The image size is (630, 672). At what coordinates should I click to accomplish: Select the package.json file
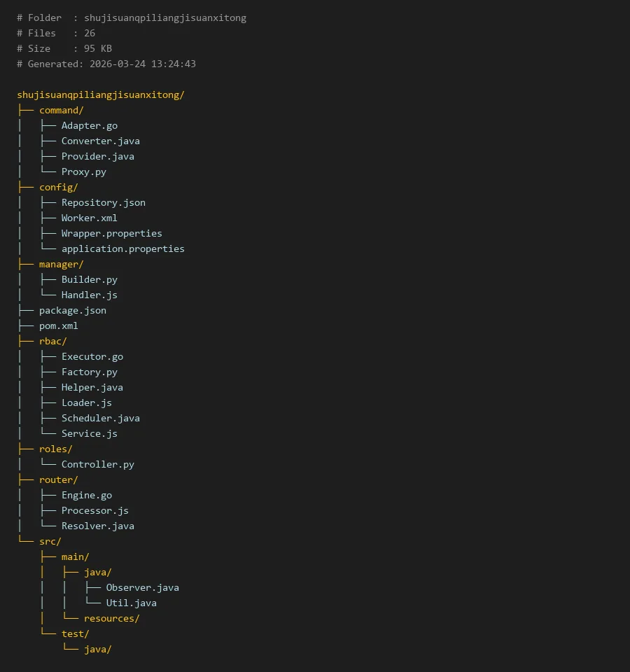tap(72, 310)
